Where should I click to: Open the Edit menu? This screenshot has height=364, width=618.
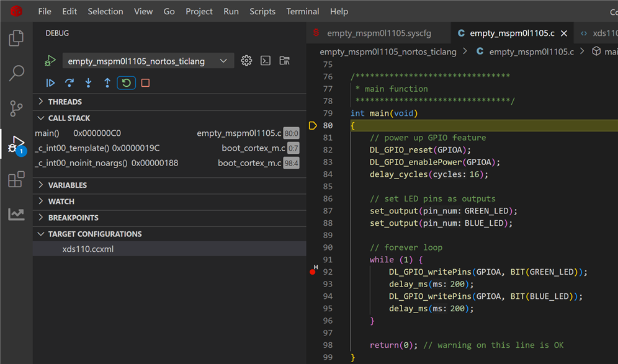[69, 11]
